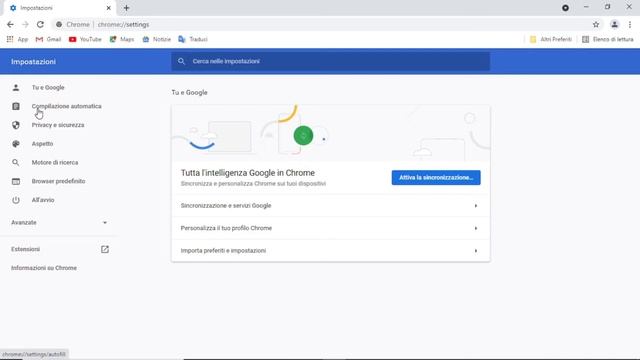Image resolution: width=640 pixels, height=360 pixels.
Task: Click the Privacy e sicurezza shield icon
Action: coord(16,125)
